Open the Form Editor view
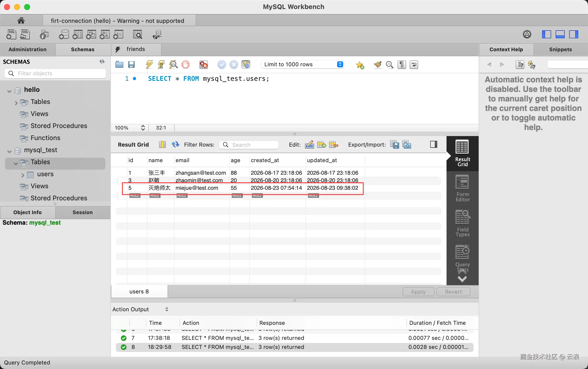Viewport: 588px width, 369px height. click(x=462, y=188)
